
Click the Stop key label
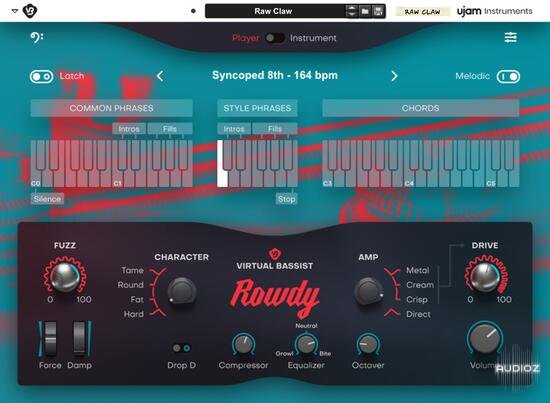coord(287,199)
